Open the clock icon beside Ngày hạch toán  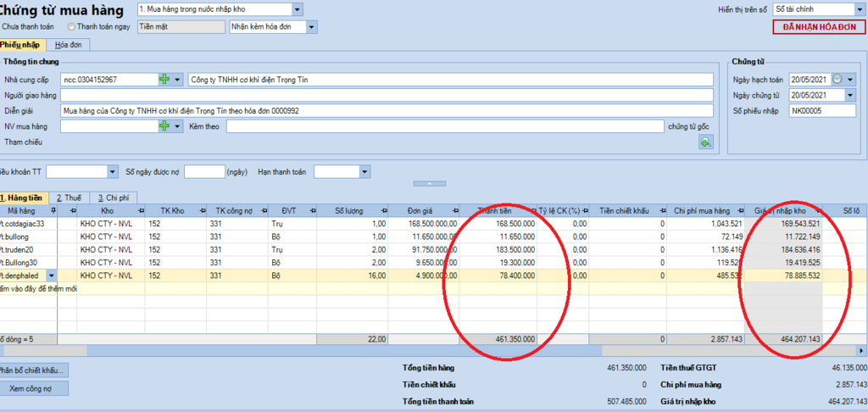tap(837, 80)
